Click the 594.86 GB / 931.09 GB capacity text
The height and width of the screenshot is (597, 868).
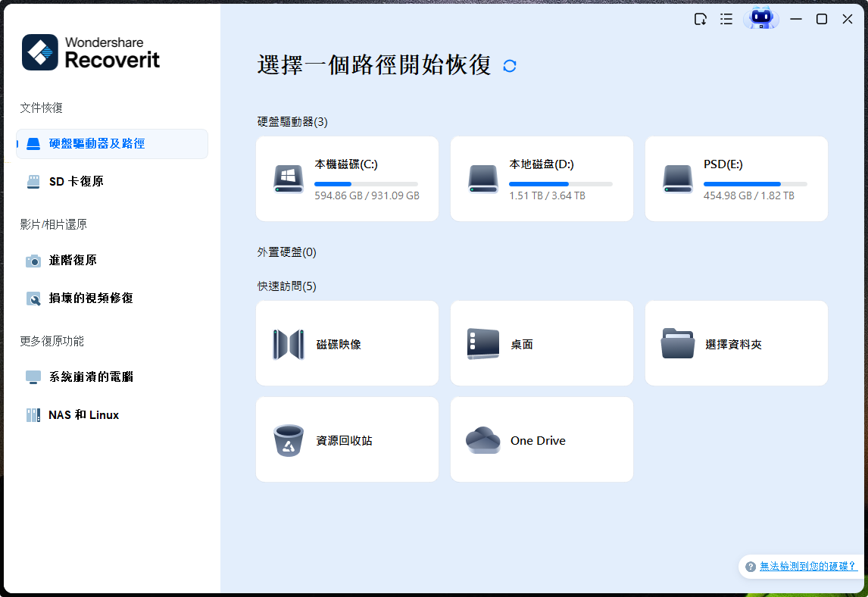point(367,196)
